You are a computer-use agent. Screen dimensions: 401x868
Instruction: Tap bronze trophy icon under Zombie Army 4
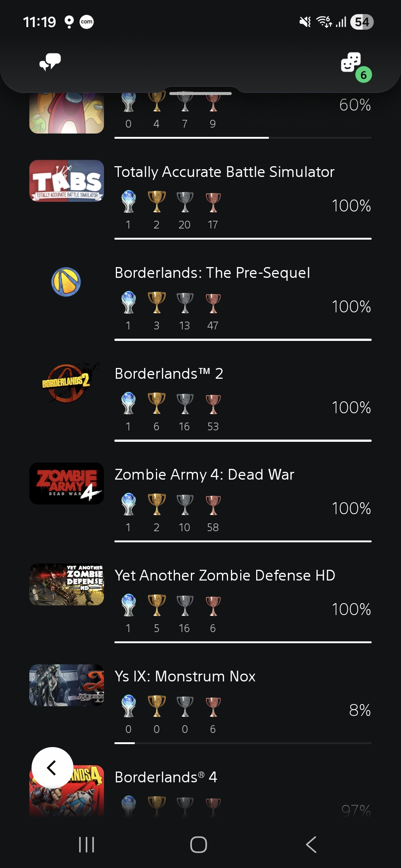point(213,504)
